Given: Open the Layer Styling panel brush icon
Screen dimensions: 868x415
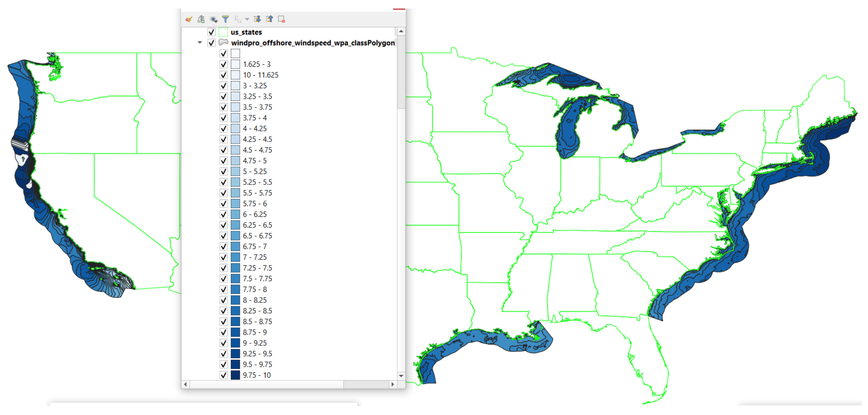Looking at the screenshot, I should [189, 19].
